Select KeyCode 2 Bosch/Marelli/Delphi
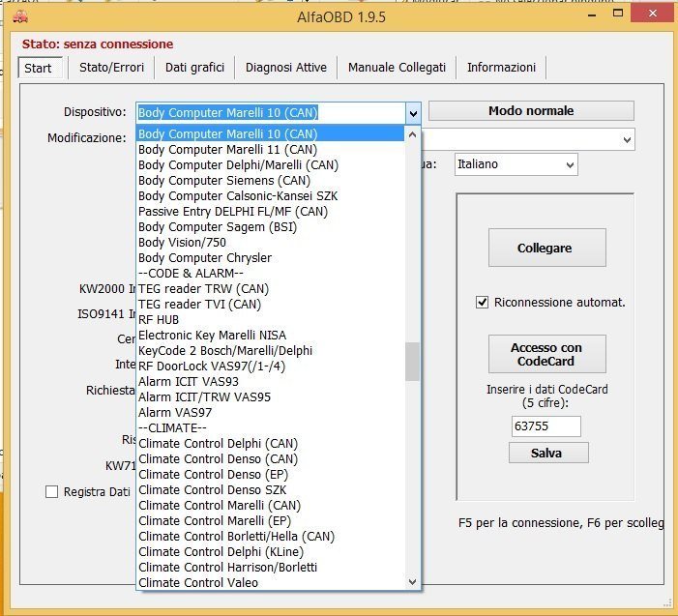Screen dimensions: 678x616 click(270, 351)
